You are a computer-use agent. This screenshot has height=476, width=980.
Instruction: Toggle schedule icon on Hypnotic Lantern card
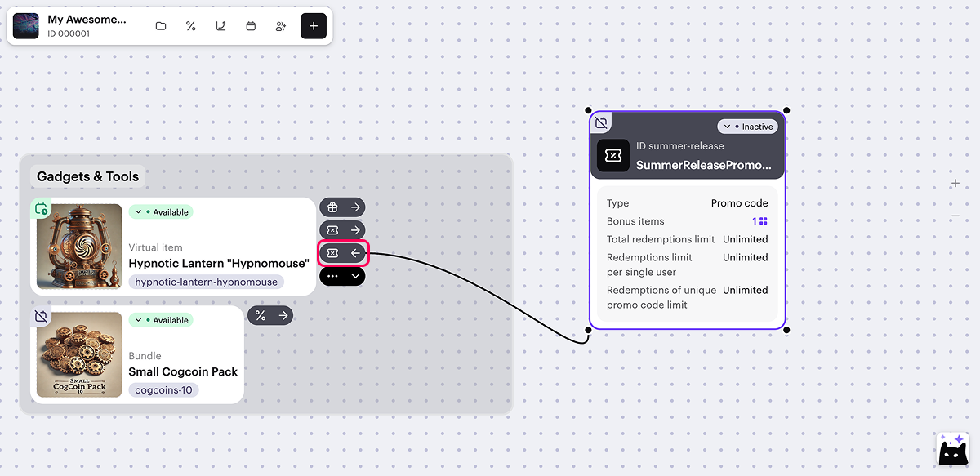[41, 209]
